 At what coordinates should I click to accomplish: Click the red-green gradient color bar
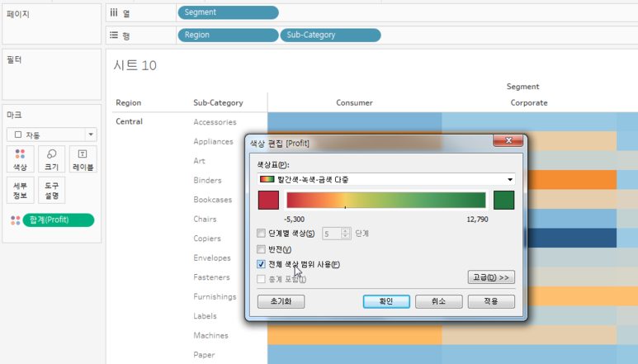point(386,200)
